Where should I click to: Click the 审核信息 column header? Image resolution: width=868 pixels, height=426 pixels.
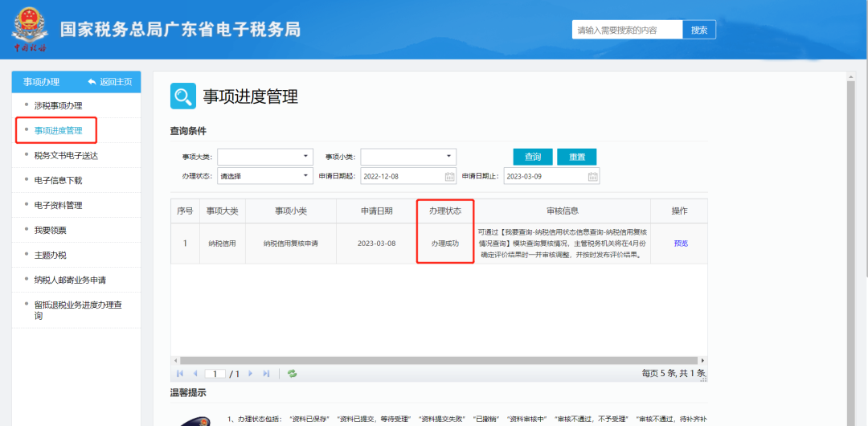point(562,211)
